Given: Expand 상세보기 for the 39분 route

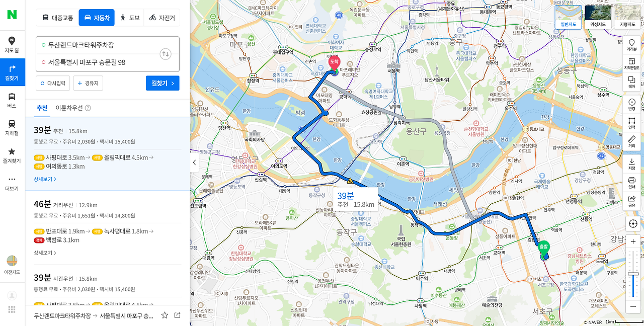Looking at the screenshot, I should click(x=45, y=179).
